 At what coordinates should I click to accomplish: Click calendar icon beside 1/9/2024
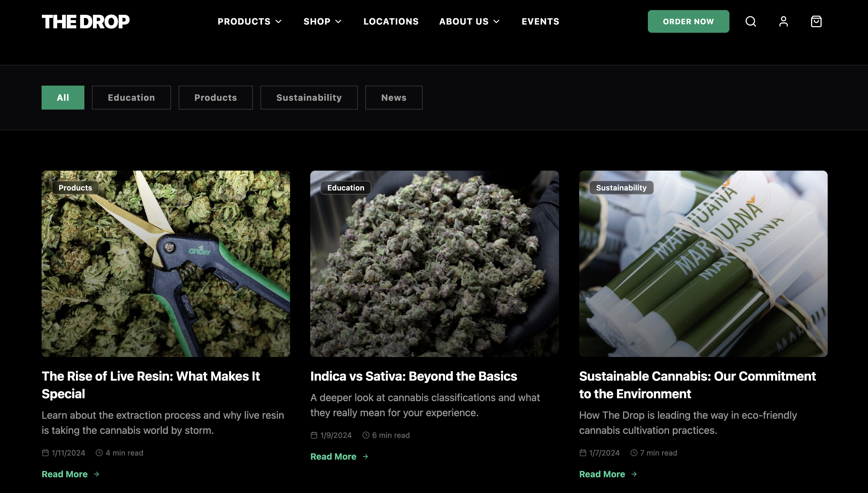[314, 435]
